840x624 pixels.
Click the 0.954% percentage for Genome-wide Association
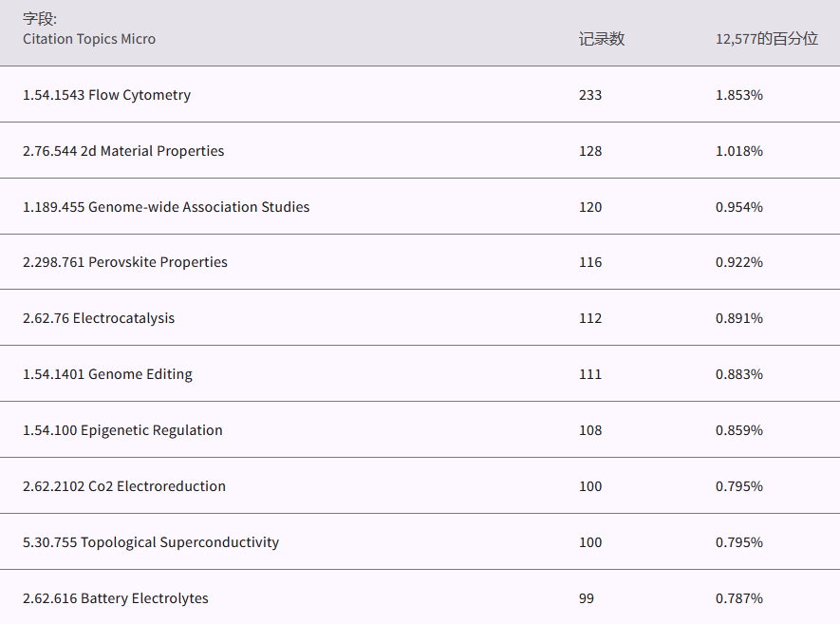738,207
